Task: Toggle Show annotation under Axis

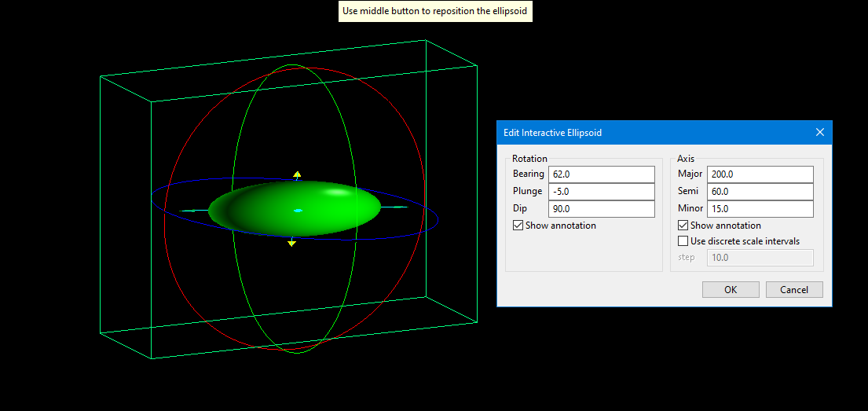Action: click(x=683, y=226)
